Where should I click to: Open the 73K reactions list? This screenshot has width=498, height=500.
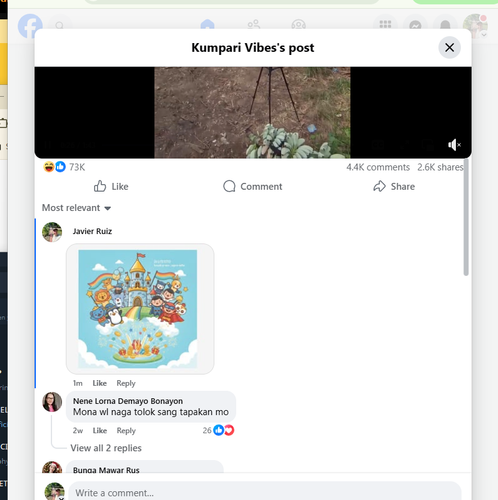[x=77, y=167]
